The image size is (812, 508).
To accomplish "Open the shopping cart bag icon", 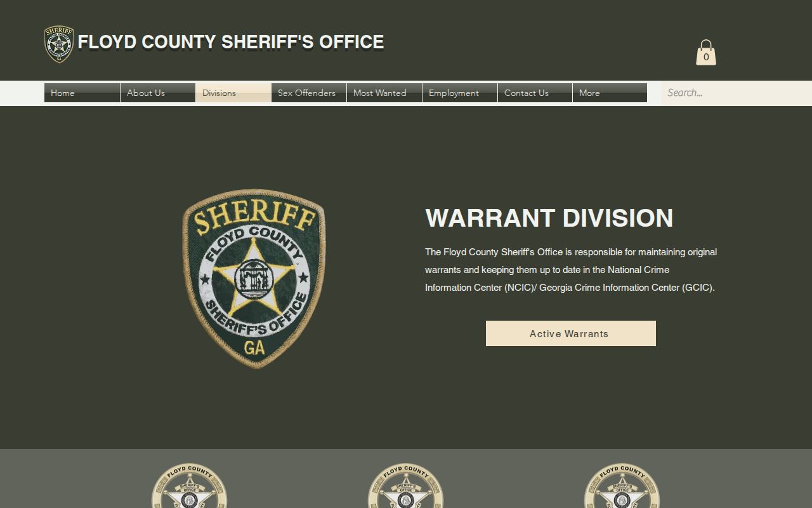I will tap(706, 53).
